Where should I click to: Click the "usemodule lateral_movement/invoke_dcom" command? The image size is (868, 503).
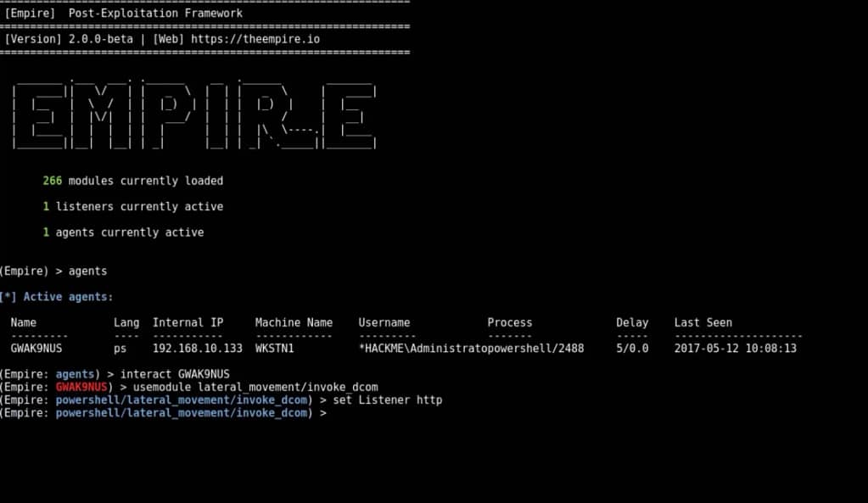click(x=255, y=388)
